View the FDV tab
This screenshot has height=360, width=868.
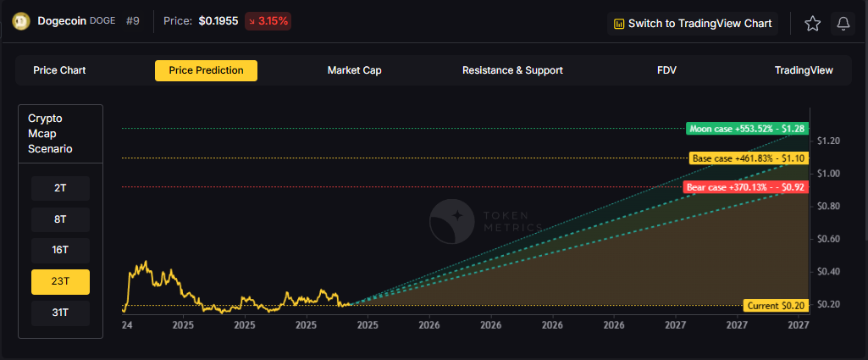click(x=666, y=70)
